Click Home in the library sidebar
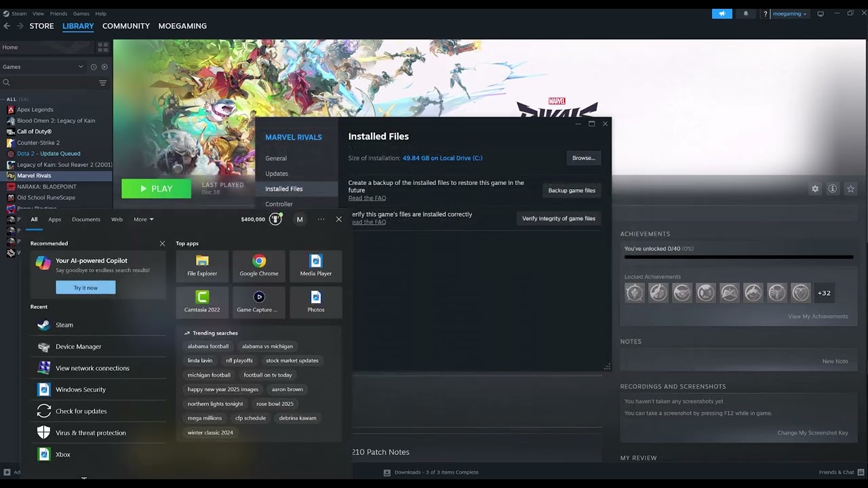This screenshot has height=488, width=868. (47, 47)
